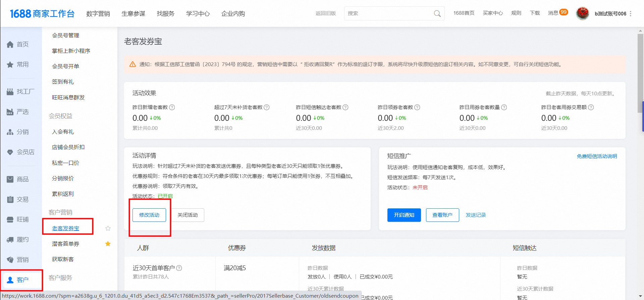Open the account more-options dots menu

click(x=631, y=13)
